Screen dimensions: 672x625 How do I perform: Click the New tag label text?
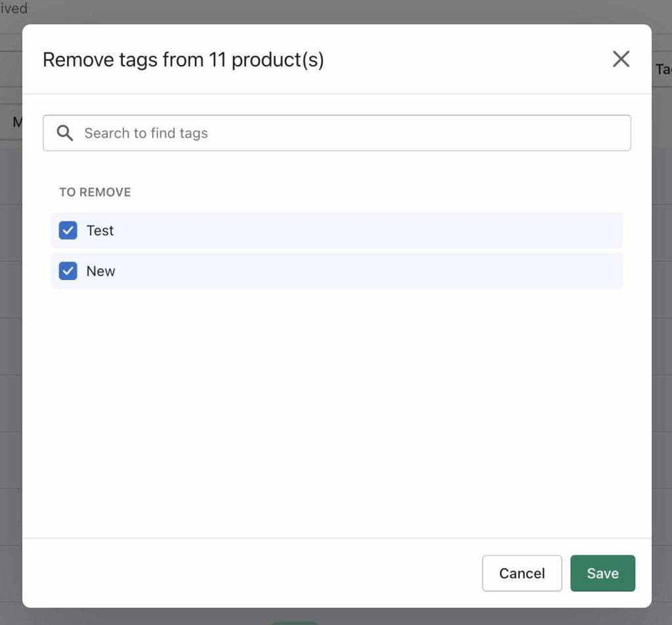(x=100, y=271)
